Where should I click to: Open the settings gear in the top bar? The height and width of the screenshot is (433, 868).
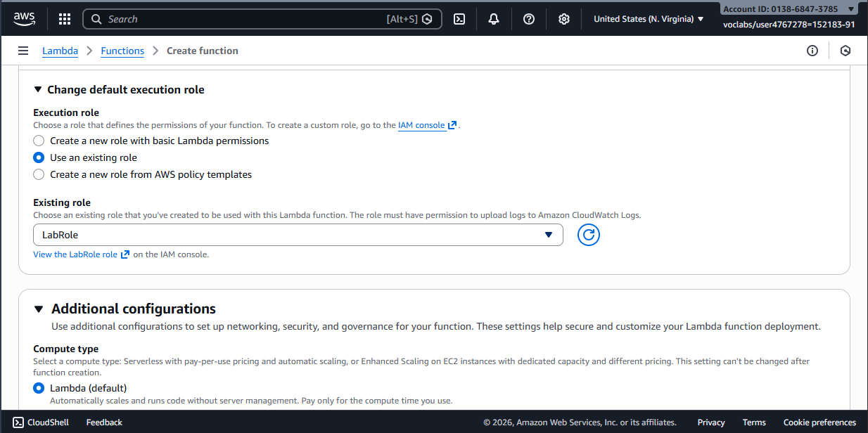pyautogui.click(x=563, y=19)
